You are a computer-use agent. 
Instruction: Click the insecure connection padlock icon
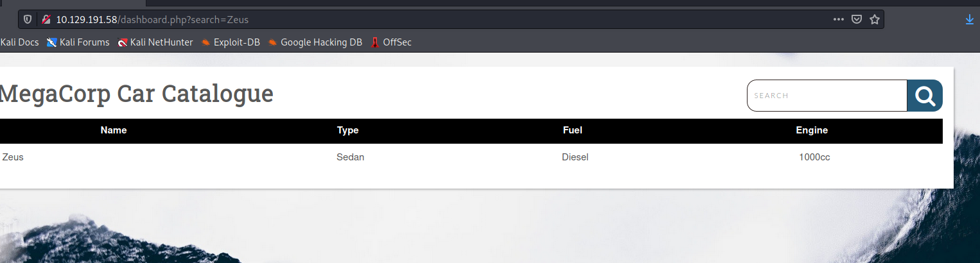coord(46,19)
